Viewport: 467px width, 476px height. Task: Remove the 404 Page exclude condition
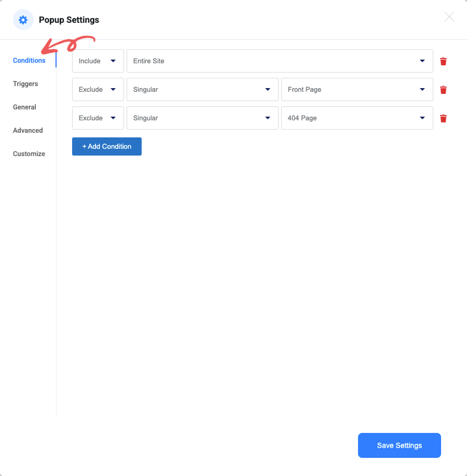coord(443,118)
